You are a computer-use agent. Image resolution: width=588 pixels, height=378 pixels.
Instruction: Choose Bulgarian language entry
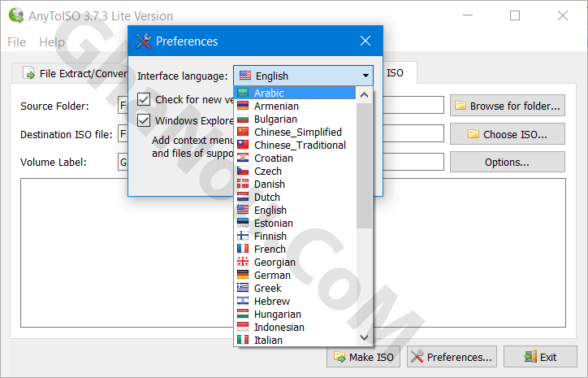275,119
